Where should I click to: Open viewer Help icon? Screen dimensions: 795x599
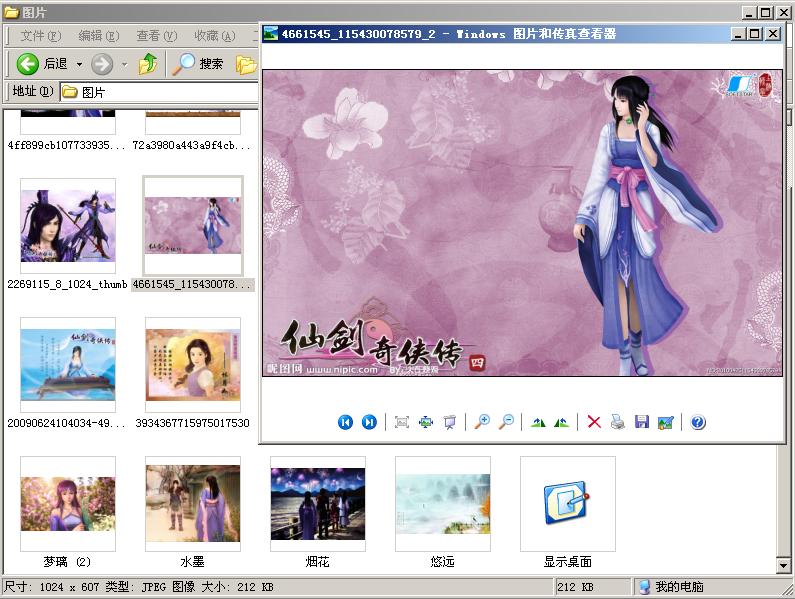698,422
